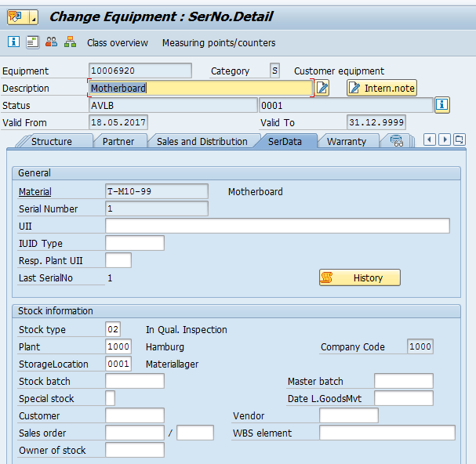The width and height of the screenshot is (476, 464).
Task: Click the long text pencil icon beside Description
Action: pyautogui.click(x=322, y=88)
